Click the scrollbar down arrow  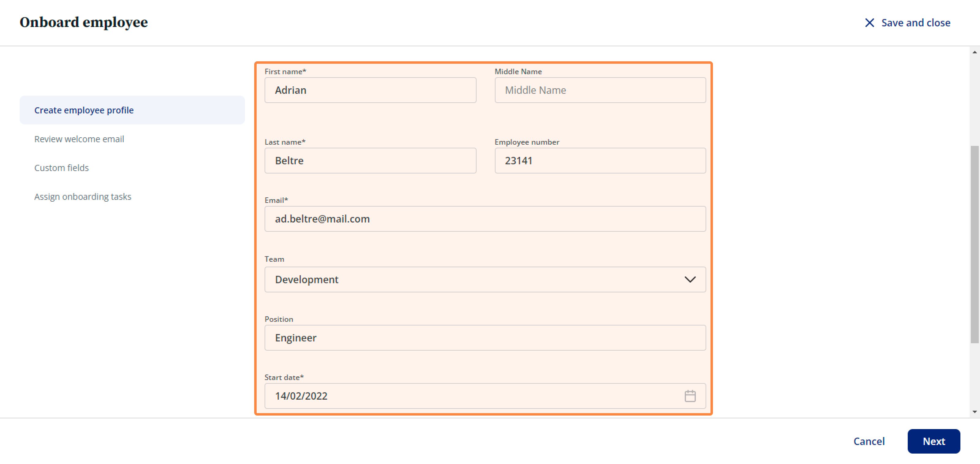(974, 412)
